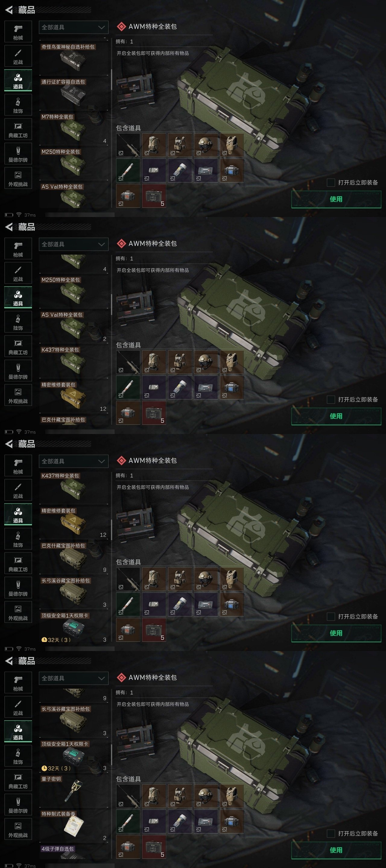
Task: Click 使用 button in panel listing 4级子弹自选包
Action: point(336,850)
